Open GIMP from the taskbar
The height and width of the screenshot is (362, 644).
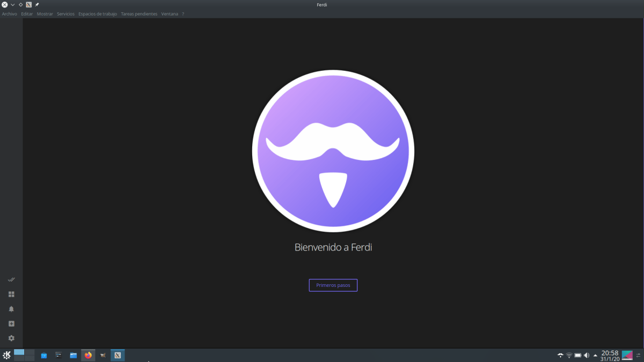click(x=103, y=355)
